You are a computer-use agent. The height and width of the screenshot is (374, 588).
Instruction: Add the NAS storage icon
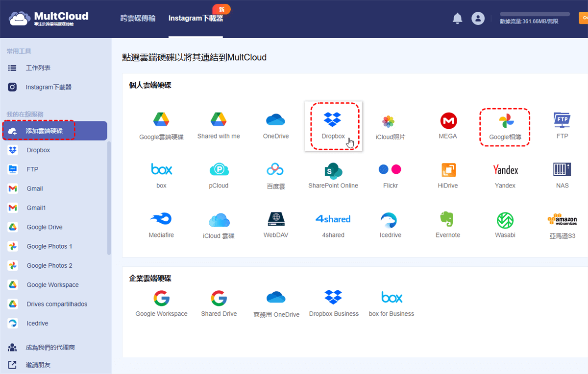(562, 169)
